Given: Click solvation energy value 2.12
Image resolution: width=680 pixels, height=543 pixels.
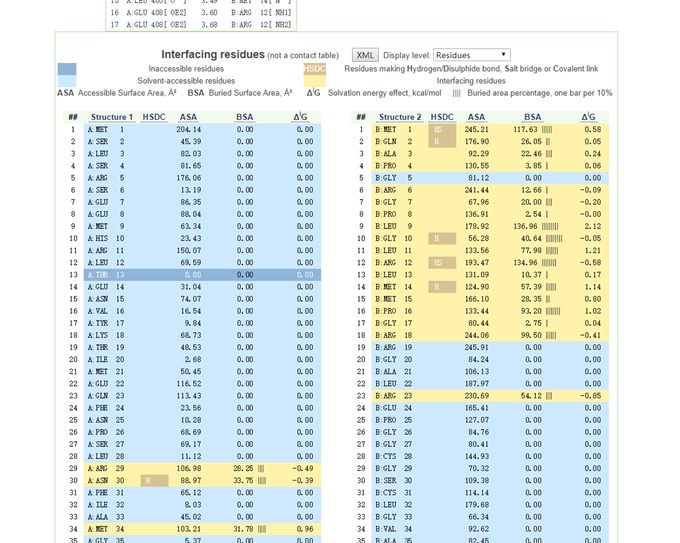Looking at the screenshot, I should point(592,226).
